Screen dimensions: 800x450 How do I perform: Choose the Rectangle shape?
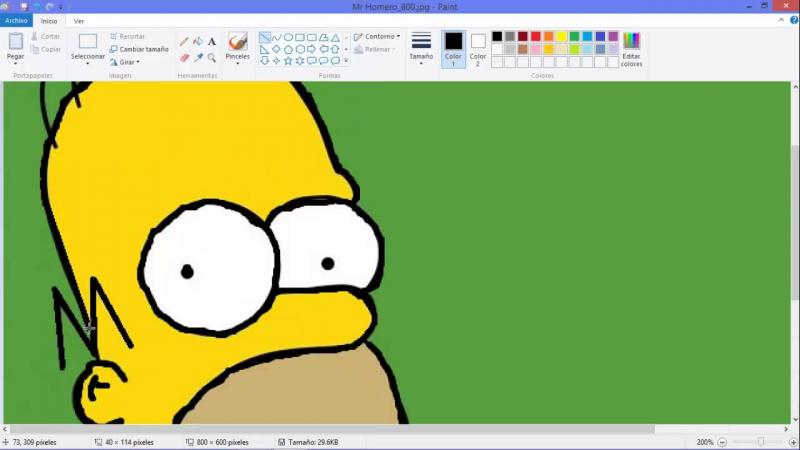click(x=300, y=37)
